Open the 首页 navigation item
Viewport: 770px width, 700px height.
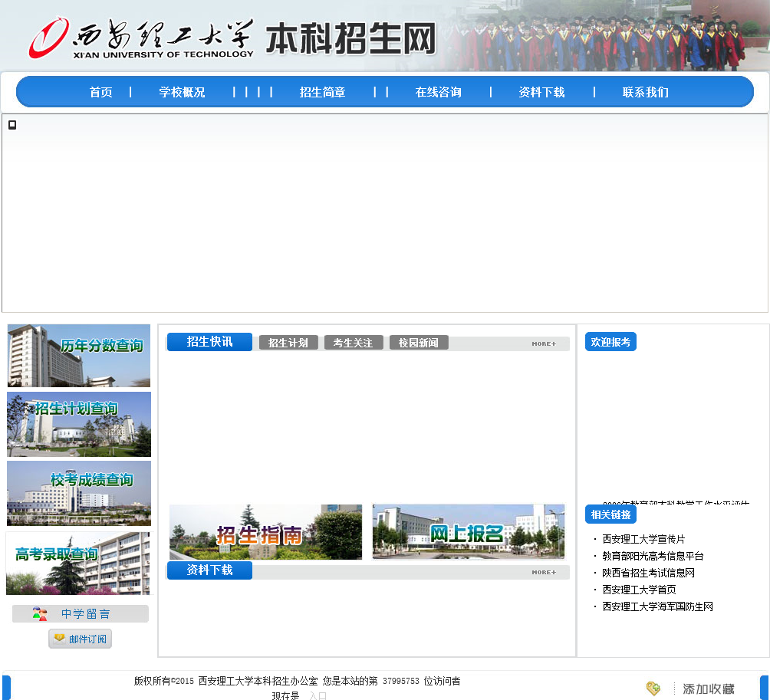[x=101, y=92]
